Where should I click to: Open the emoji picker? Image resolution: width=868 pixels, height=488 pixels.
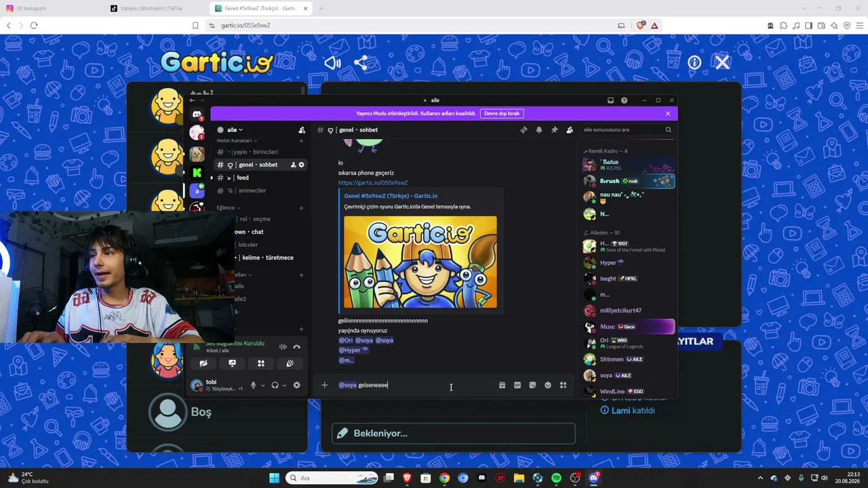[x=548, y=385]
